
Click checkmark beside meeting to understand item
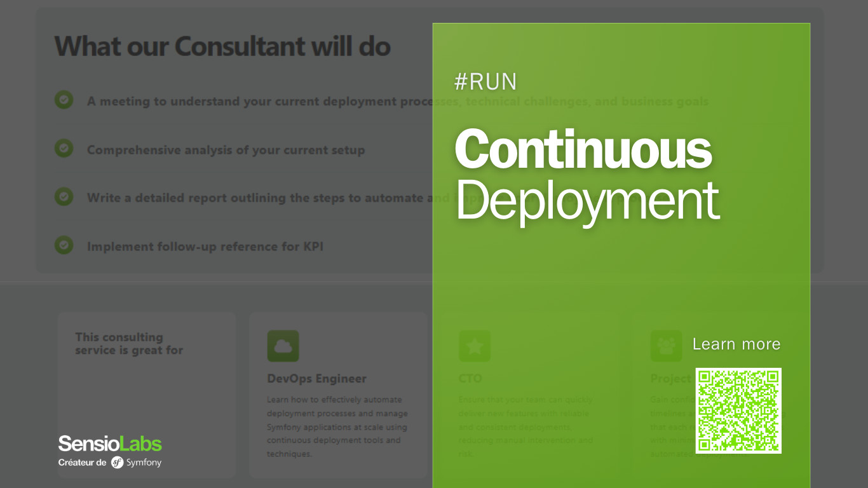pos(64,100)
